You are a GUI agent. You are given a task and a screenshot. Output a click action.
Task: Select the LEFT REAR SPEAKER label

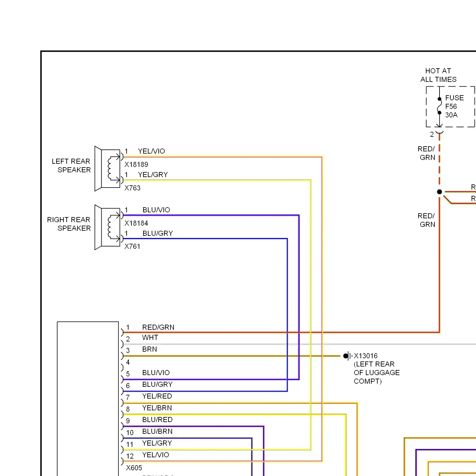71,165
